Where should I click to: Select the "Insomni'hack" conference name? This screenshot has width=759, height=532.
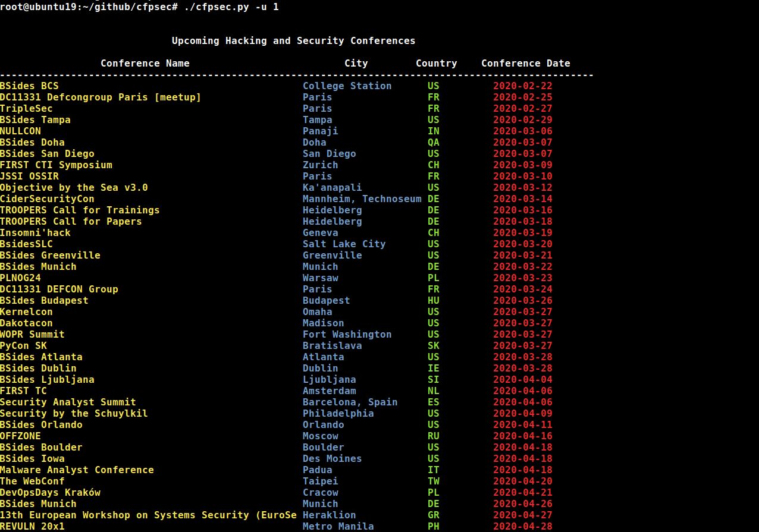(35, 232)
